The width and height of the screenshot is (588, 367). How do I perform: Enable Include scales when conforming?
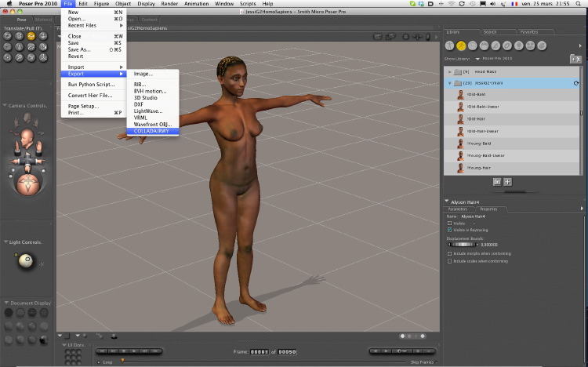449,261
